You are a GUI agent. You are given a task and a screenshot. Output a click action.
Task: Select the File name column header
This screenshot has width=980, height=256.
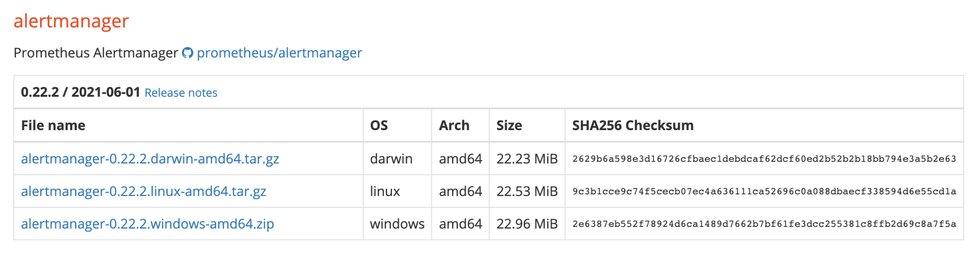[53, 125]
